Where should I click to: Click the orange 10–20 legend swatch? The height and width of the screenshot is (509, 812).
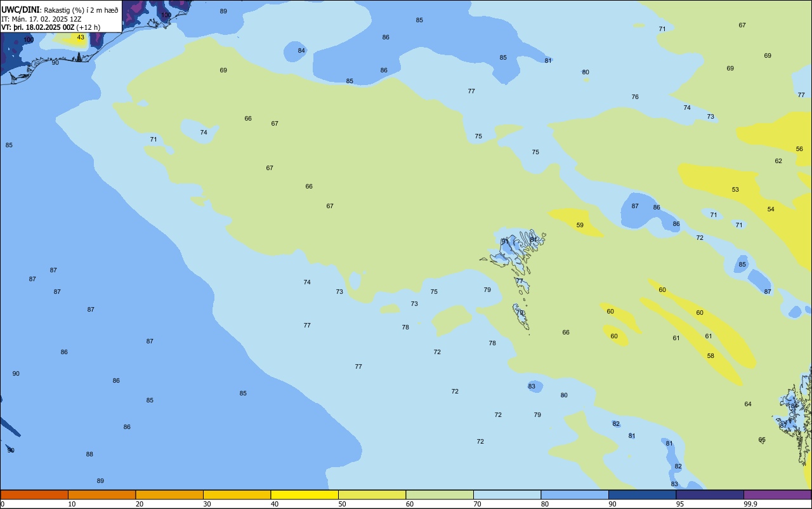point(101,494)
